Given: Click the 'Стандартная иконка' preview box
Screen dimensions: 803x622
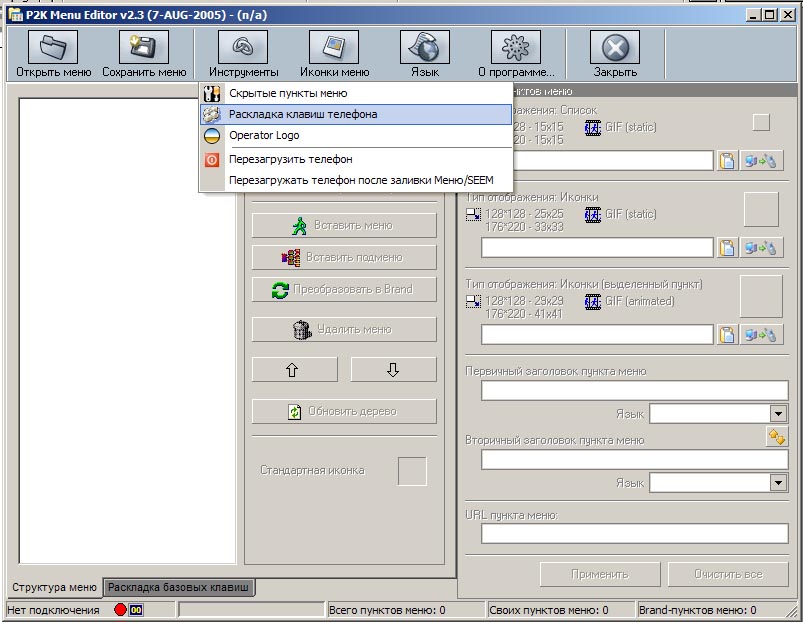Looking at the screenshot, I should (412, 471).
